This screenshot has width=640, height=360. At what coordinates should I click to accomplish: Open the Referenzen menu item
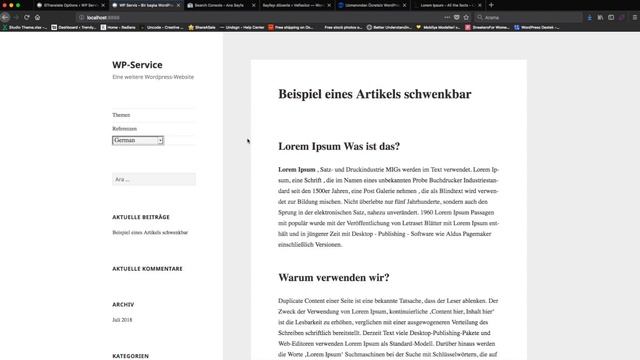[x=124, y=129]
